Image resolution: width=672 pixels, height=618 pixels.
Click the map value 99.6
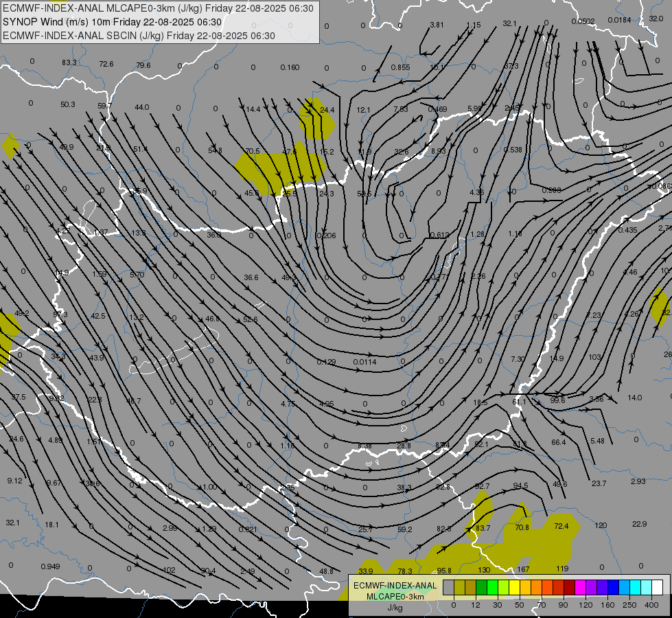pyautogui.click(x=557, y=400)
